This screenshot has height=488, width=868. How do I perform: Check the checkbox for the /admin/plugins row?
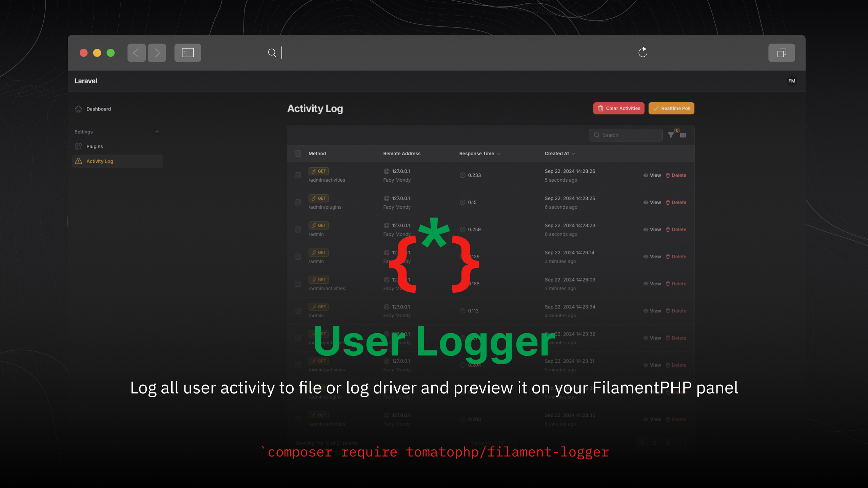pyautogui.click(x=298, y=202)
